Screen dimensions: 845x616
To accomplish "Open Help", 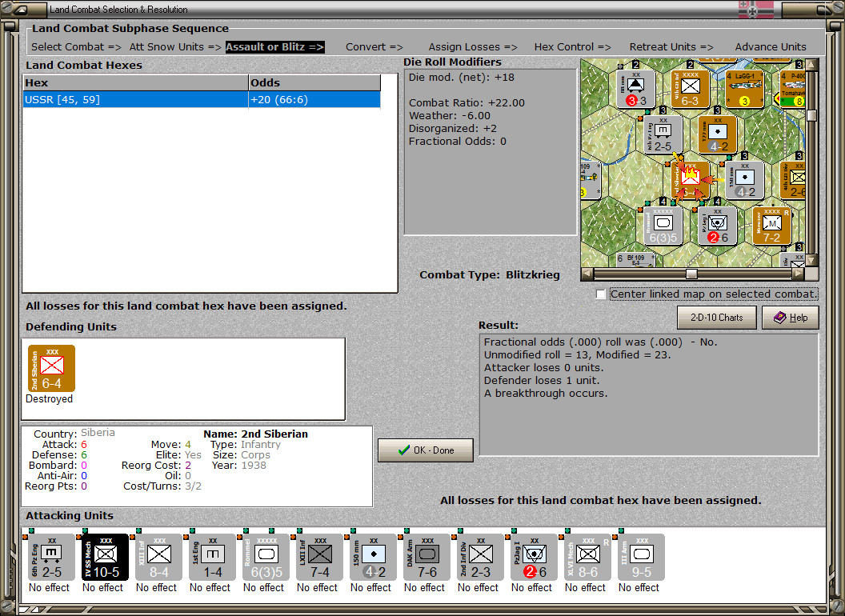I will pyautogui.click(x=791, y=318).
